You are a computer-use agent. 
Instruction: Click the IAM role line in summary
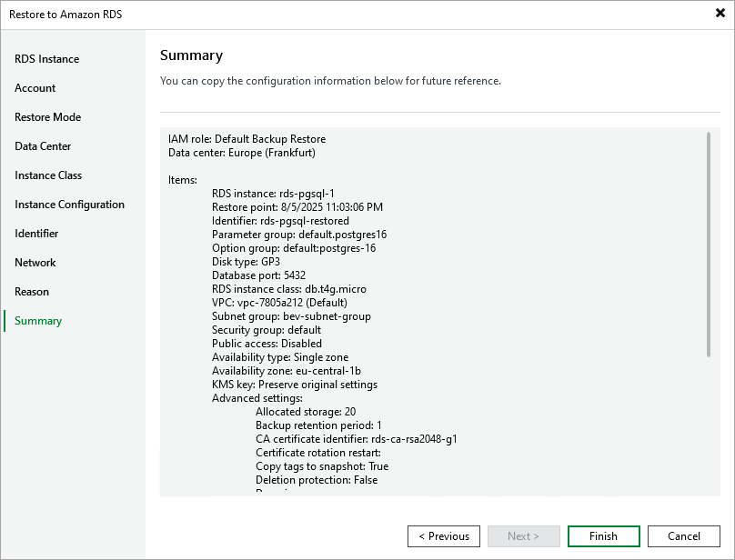247,139
